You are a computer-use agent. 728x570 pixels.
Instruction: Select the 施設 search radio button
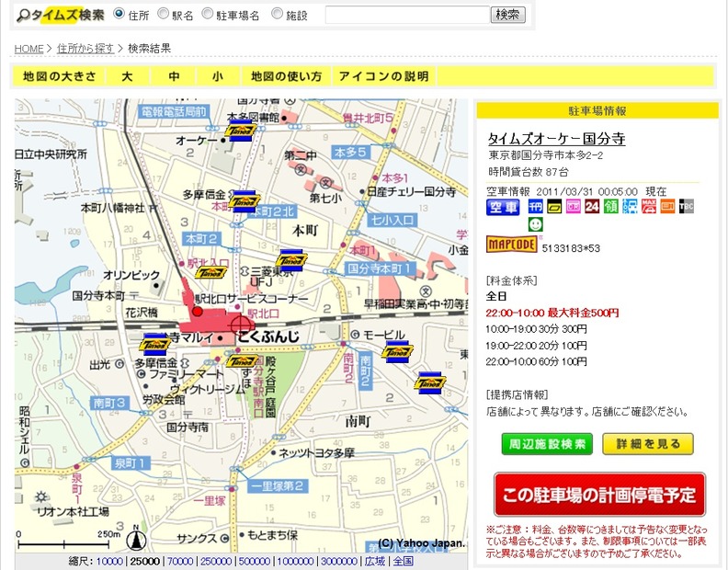(277, 14)
